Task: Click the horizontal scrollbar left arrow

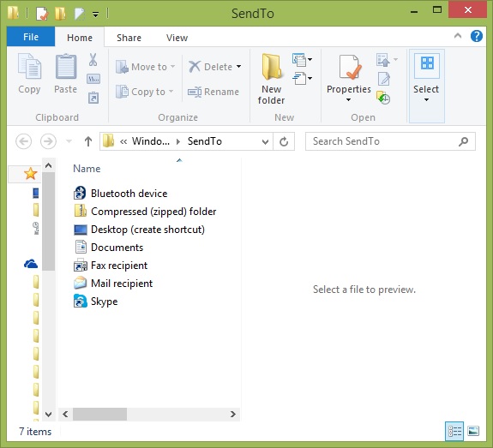Action: (65, 414)
